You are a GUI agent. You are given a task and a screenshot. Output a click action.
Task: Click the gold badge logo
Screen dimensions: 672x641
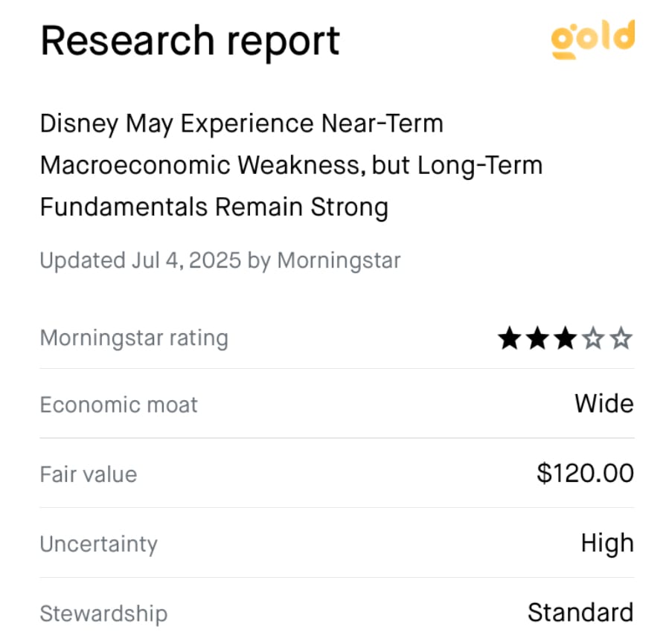(592, 39)
